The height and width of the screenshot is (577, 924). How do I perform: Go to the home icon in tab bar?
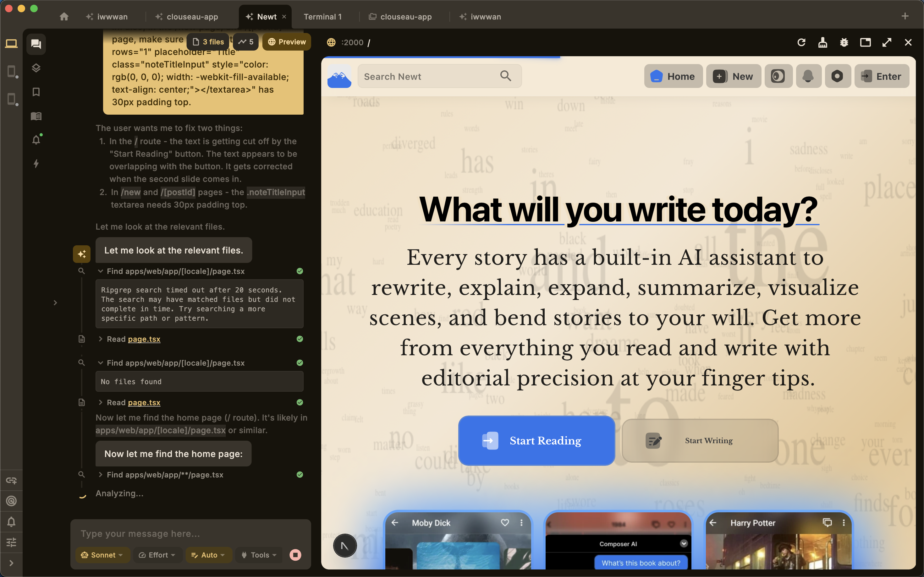coord(64,16)
